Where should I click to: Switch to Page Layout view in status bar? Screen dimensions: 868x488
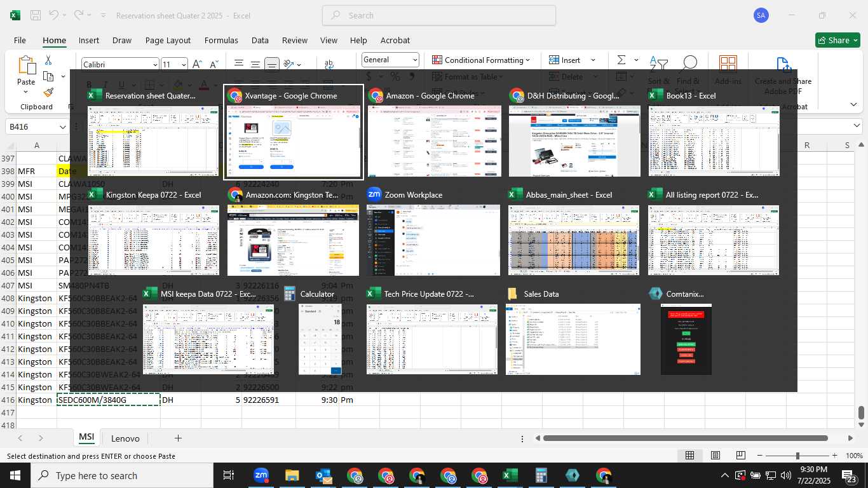tap(715, 456)
